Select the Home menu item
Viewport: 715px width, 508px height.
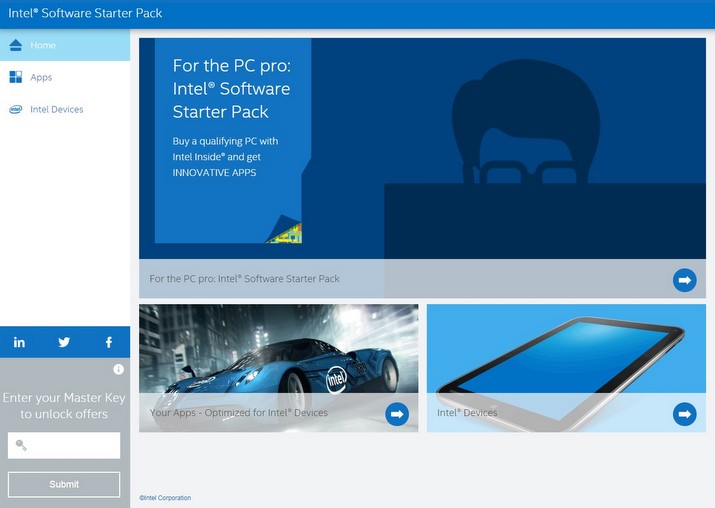click(x=43, y=45)
